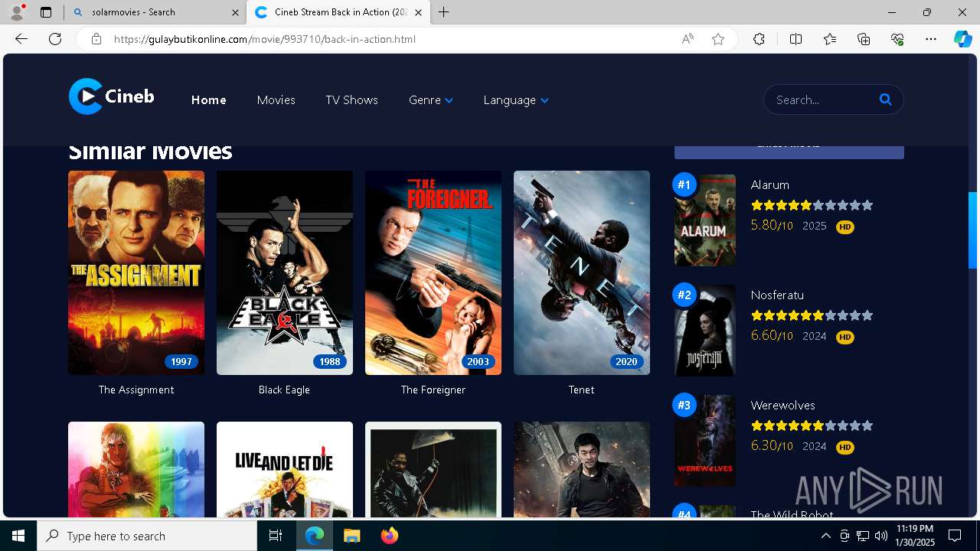The height and width of the screenshot is (551, 980).
Task: Expand the Genre dropdown
Action: pyautogui.click(x=430, y=99)
